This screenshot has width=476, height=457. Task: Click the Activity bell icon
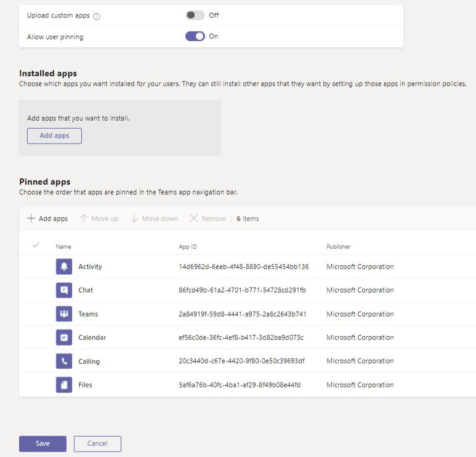(x=64, y=267)
